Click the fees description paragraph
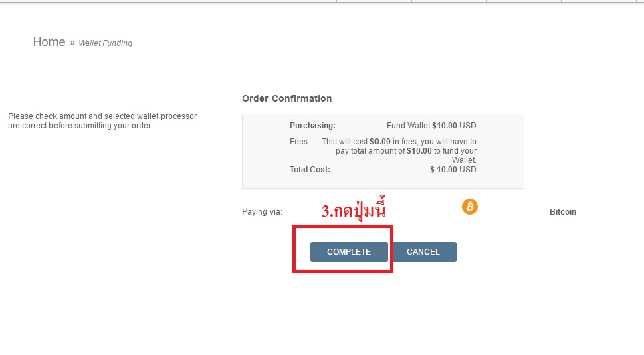 point(399,151)
